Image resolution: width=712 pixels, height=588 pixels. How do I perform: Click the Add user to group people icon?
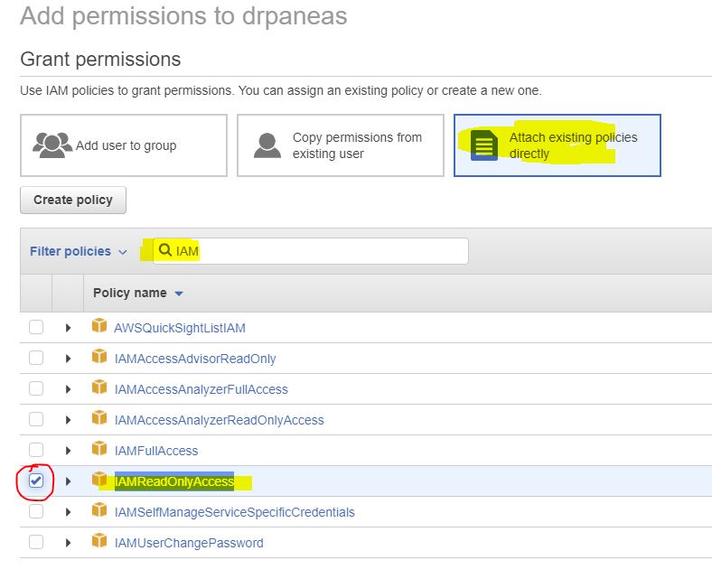coord(52,145)
